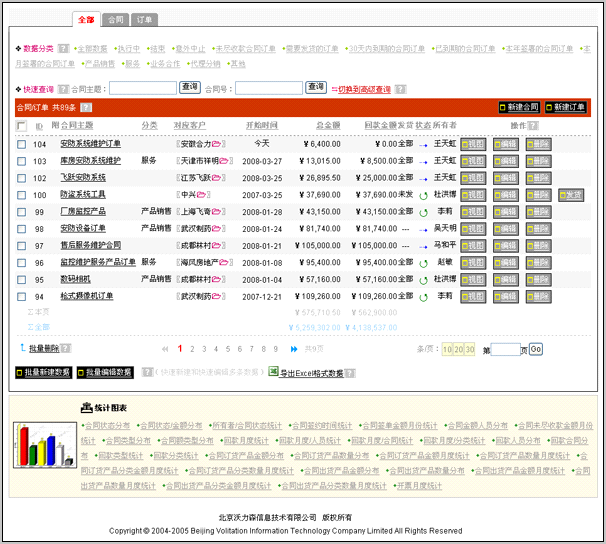Image resolution: width=606 pixels, height=544 pixels.
Task: Expand the 数据分类 section
Action: (x=18, y=48)
